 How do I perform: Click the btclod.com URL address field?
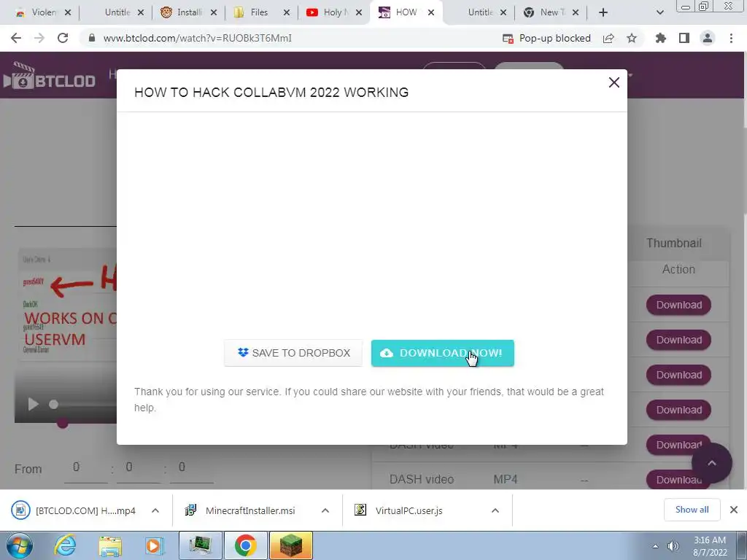click(197, 38)
